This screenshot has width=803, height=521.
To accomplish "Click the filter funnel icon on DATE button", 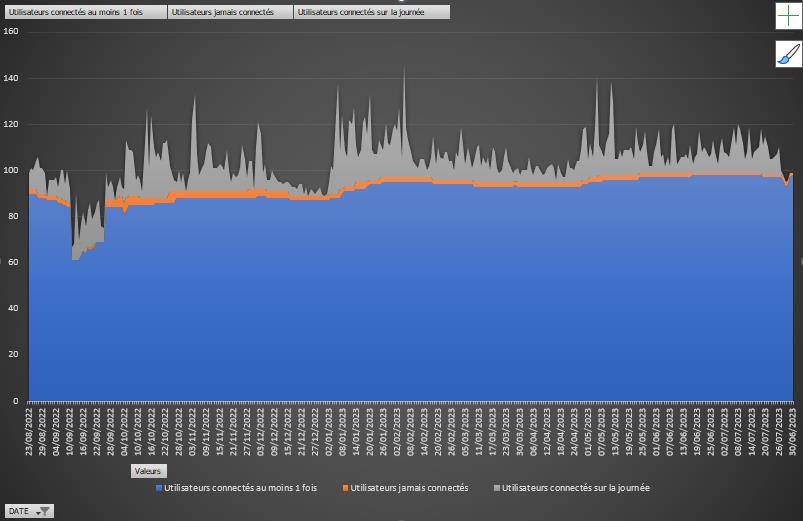I will point(44,511).
